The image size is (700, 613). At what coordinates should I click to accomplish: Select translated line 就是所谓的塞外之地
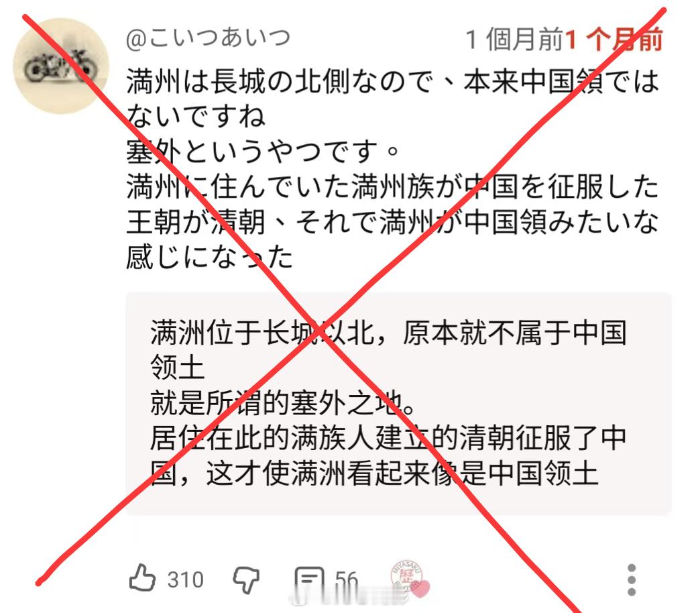(284, 403)
